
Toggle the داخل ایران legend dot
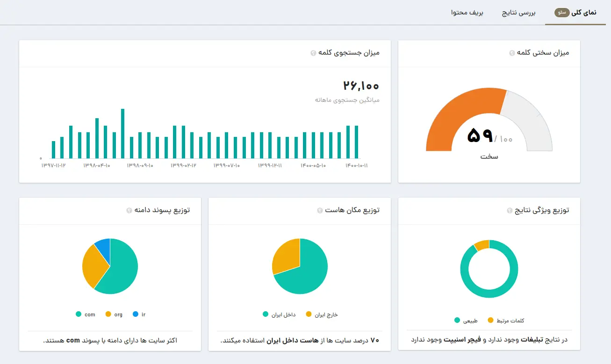tap(266, 314)
